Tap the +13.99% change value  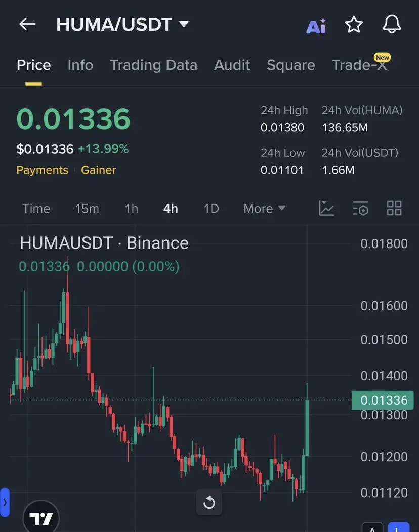[x=103, y=149]
